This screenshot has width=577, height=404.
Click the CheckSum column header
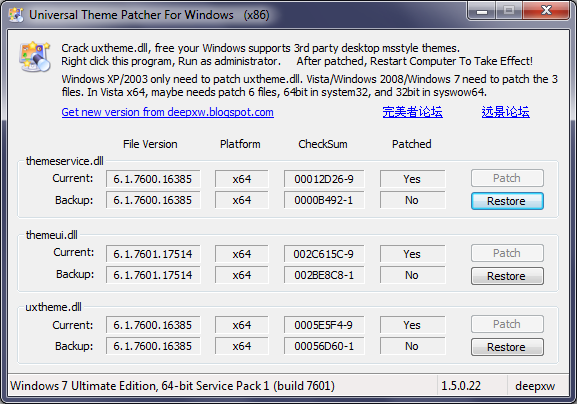coord(323,144)
